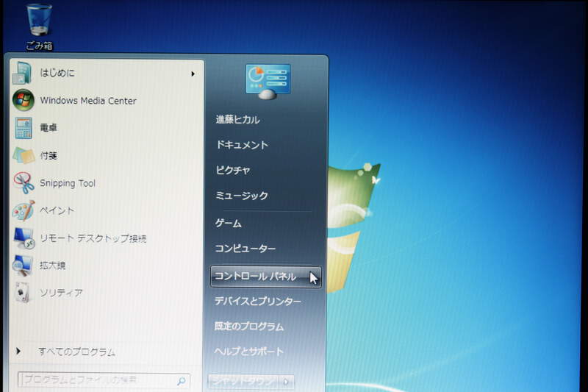
Task: Select the ペイント text label
Action: (x=57, y=210)
